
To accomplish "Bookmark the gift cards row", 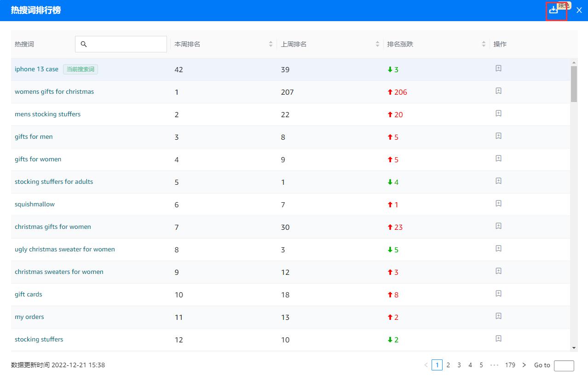I will [498, 294].
